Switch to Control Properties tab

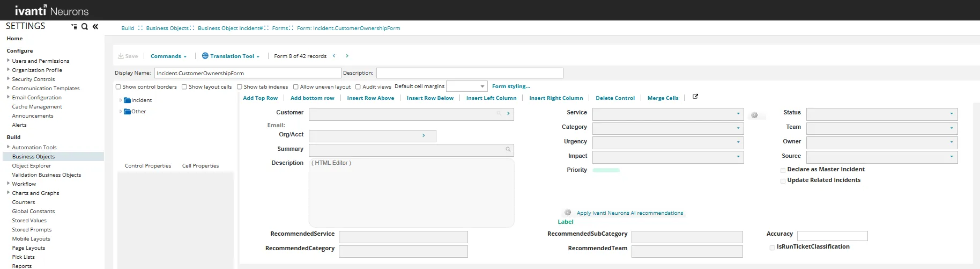pyautogui.click(x=148, y=166)
